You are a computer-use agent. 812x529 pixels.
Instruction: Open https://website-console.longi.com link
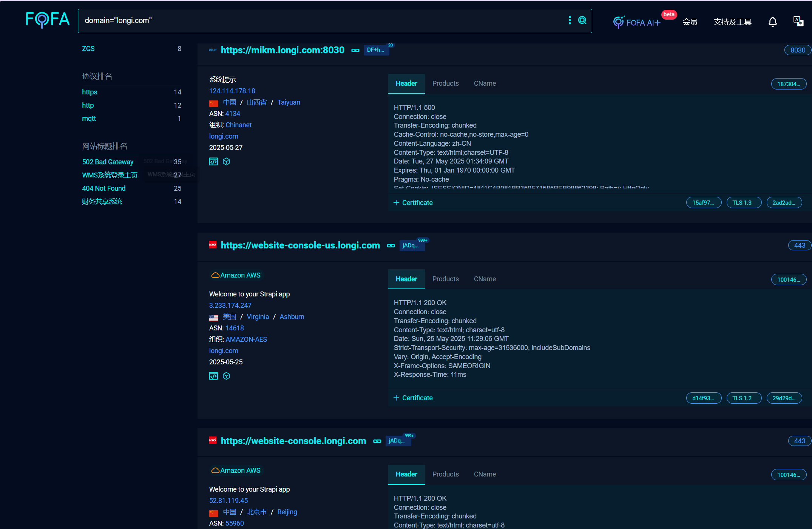click(x=293, y=441)
